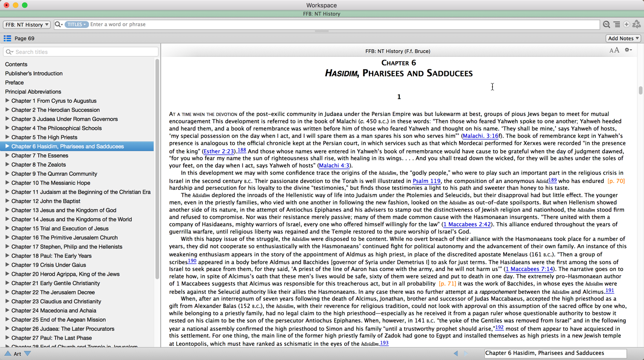644x360 pixels.
Task: Open footnote 188
Action: tap(242, 150)
